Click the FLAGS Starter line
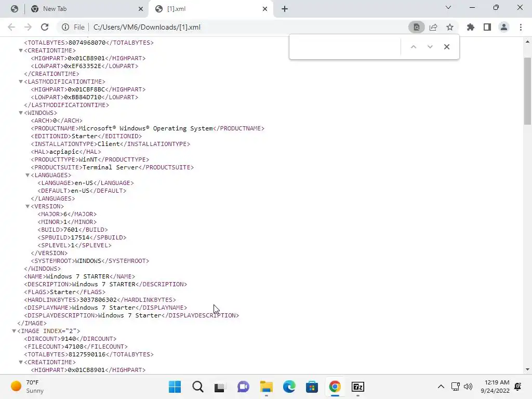Screen dimensions: 532x399 point(65,292)
